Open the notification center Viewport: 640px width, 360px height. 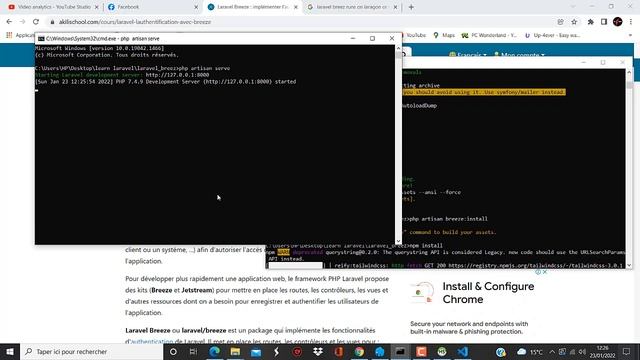[627, 351]
